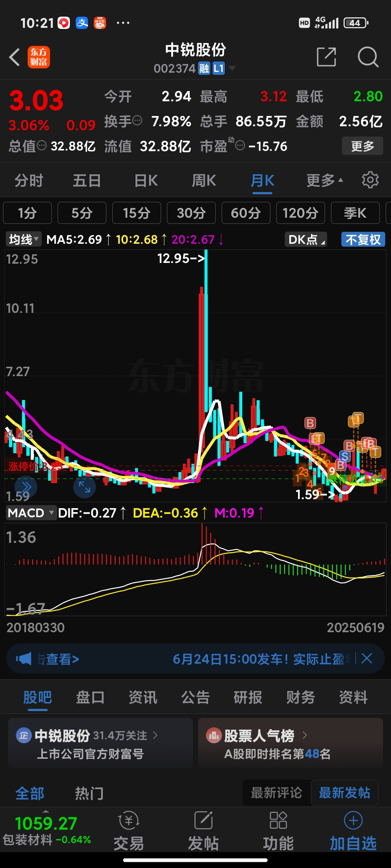
Task: Expand the 更多 chart period dropdown
Action: pyautogui.click(x=324, y=180)
